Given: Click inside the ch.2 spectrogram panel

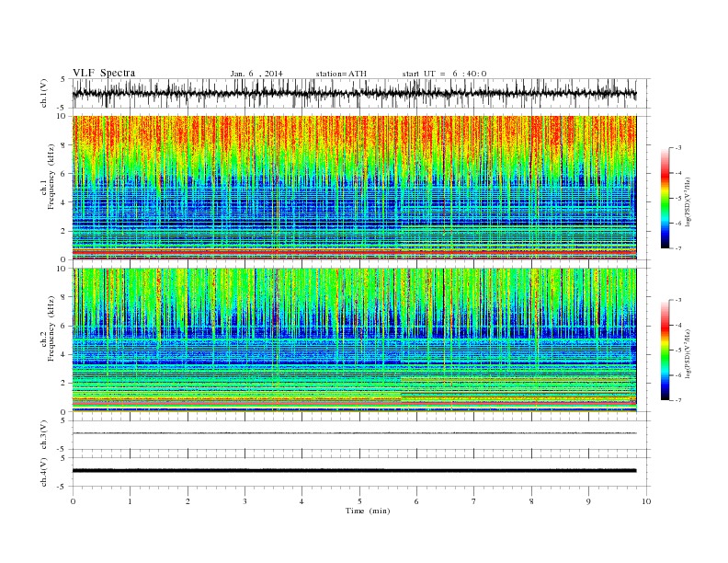Looking at the screenshot, I should pos(354,339).
